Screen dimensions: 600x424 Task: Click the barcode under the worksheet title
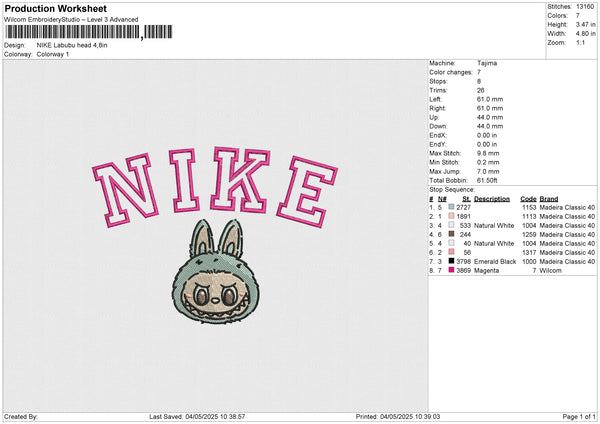tap(89, 32)
